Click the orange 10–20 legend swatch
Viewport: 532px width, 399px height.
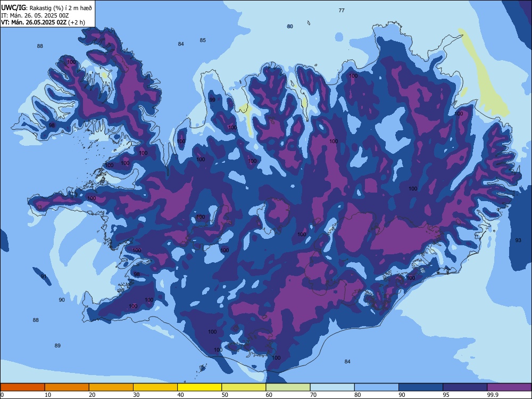pyautogui.click(x=67, y=387)
